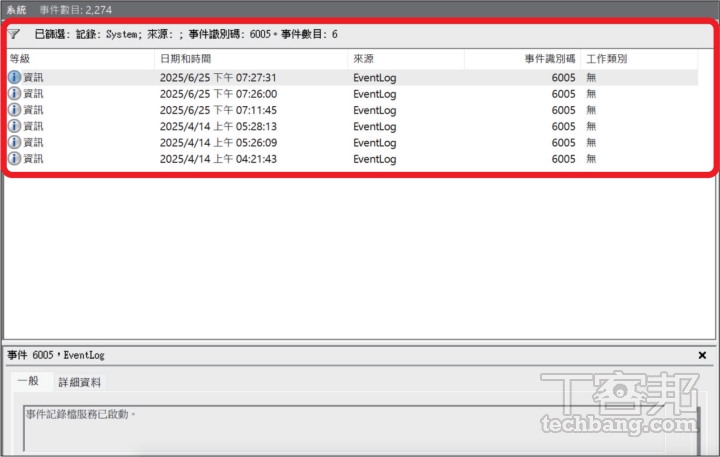Click info icon of 05:28:13 event
The width and height of the screenshot is (720, 457).
tap(14, 127)
